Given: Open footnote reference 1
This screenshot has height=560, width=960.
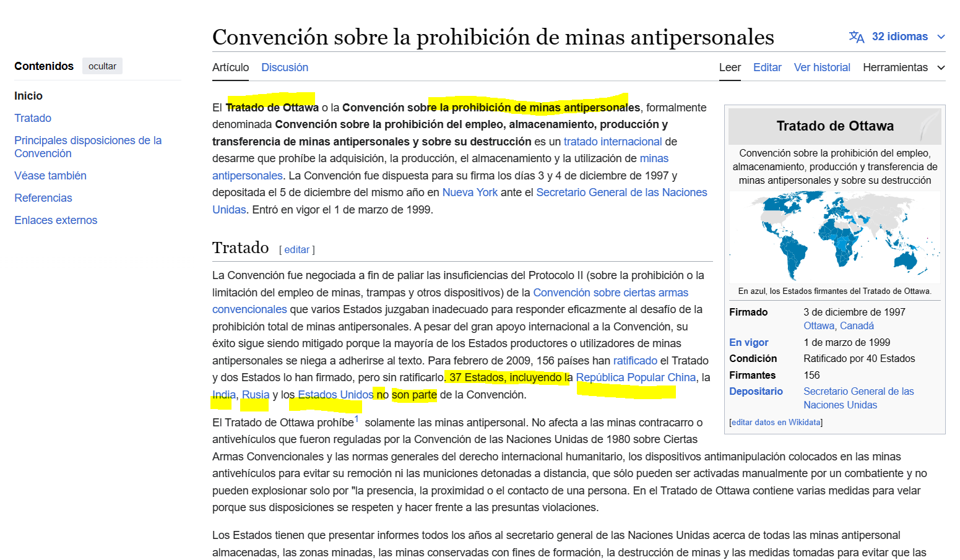Looking at the screenshot, I should [357, 419].
